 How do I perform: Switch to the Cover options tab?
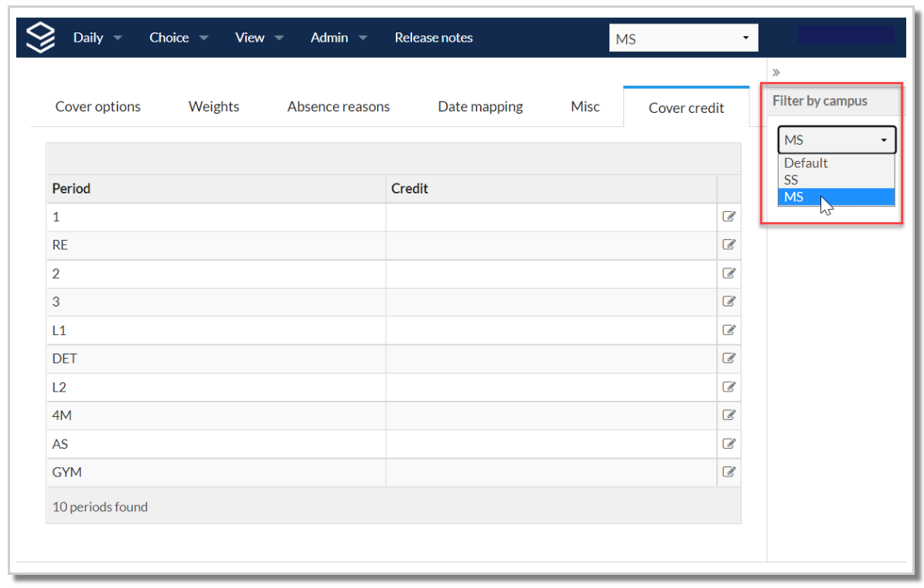98,107
